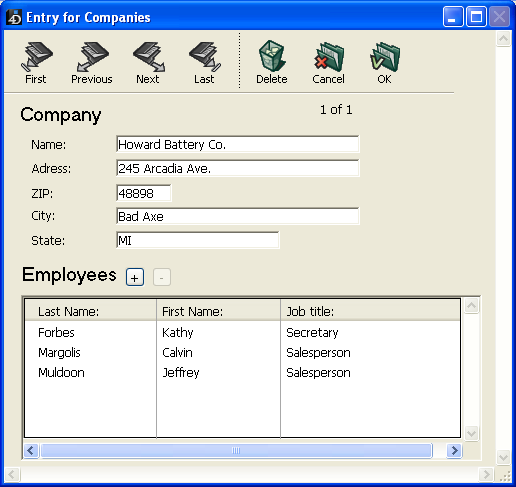
Task: Go to Last record icon
Action: coord(205,57)
